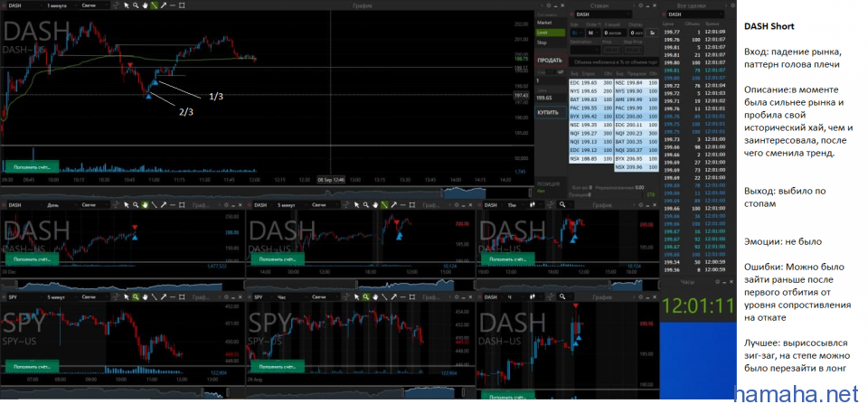868x404 pixels.
Task: Open the 1 минута timeframe dropdown in the main chart
Action: [61, 5]
